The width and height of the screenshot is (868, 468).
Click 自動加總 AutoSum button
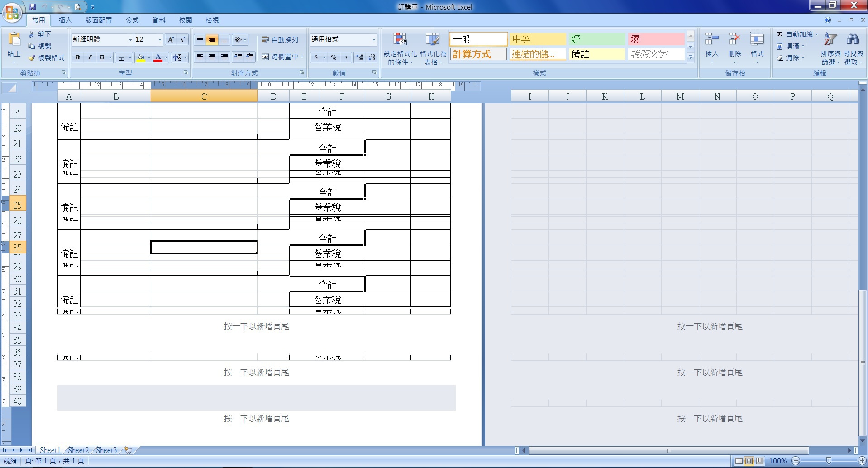point(797,34)
